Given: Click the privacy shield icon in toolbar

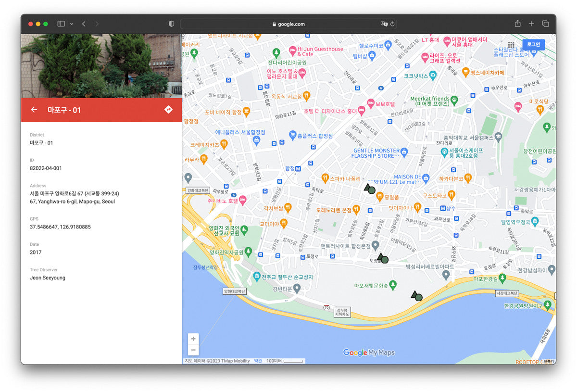Looking at the screenshot, I should [171, 24].
